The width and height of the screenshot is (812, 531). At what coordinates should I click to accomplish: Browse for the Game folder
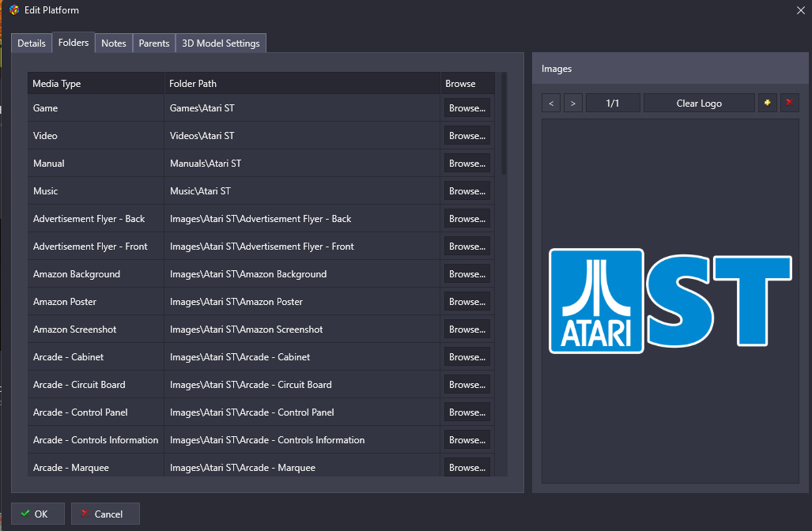(x=467, y=108)
